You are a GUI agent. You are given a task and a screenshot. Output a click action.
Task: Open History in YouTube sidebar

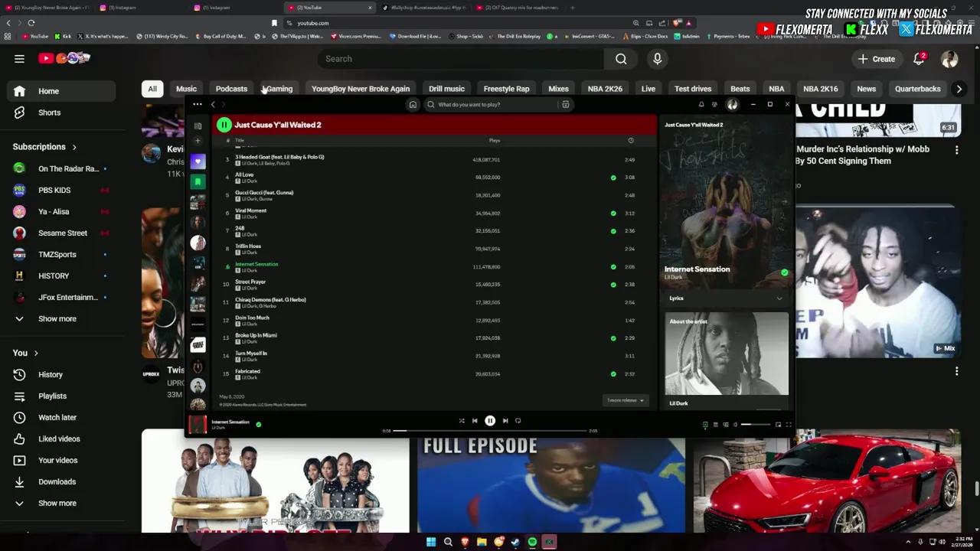coord(51,374)
